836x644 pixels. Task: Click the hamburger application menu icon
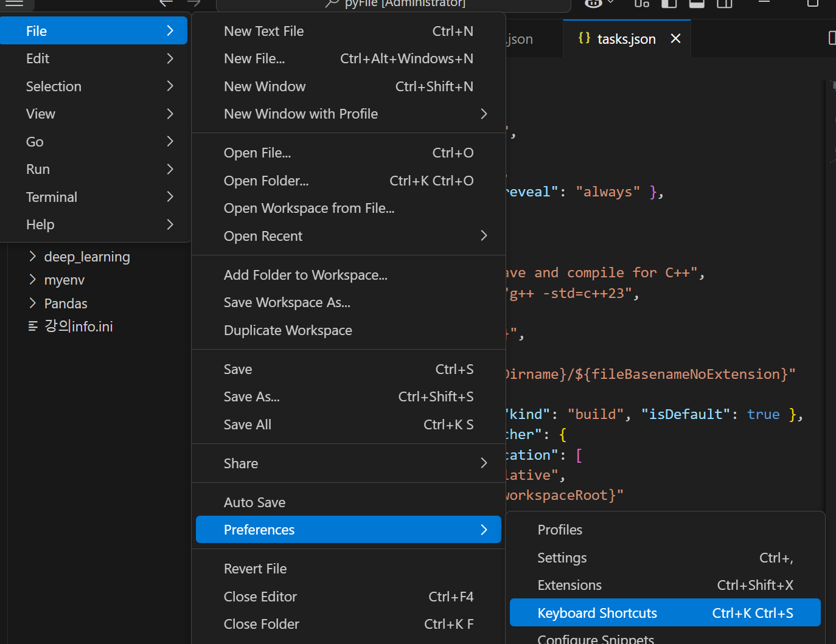[x=14, y=3]
